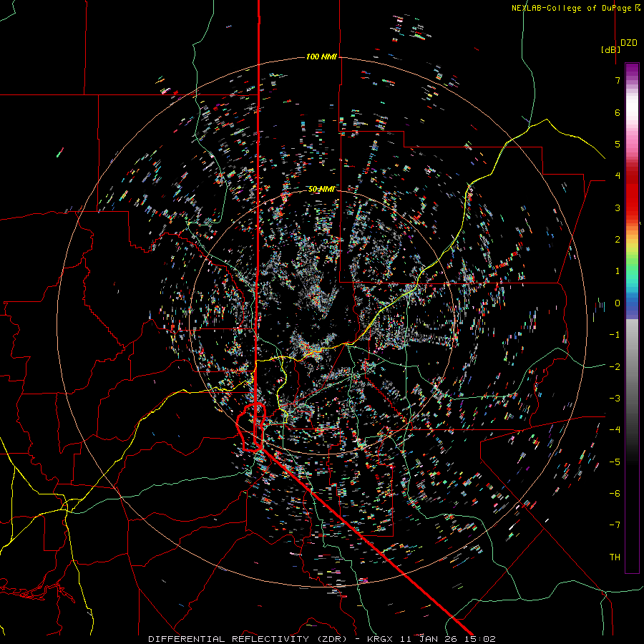Screen dimensions: 644x644
Task: Click the scale value -5
Action: (615, 462)
